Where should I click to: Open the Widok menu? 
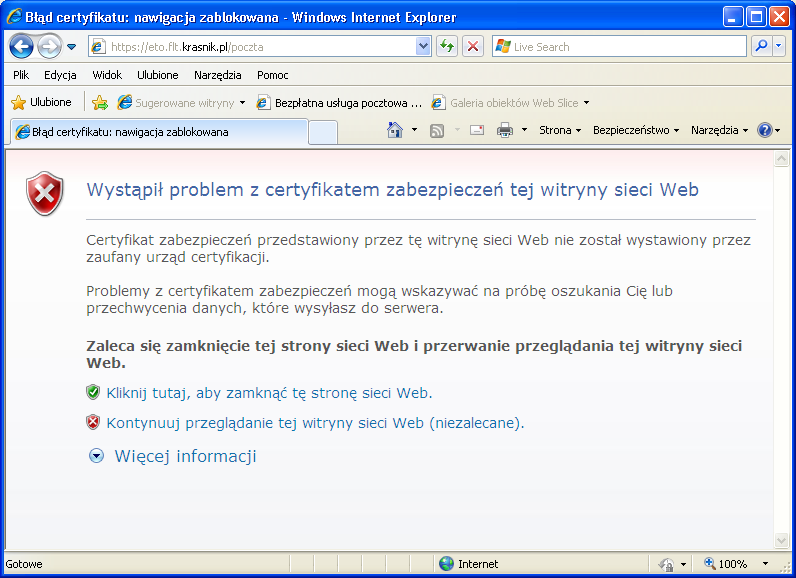pos(107,75)
